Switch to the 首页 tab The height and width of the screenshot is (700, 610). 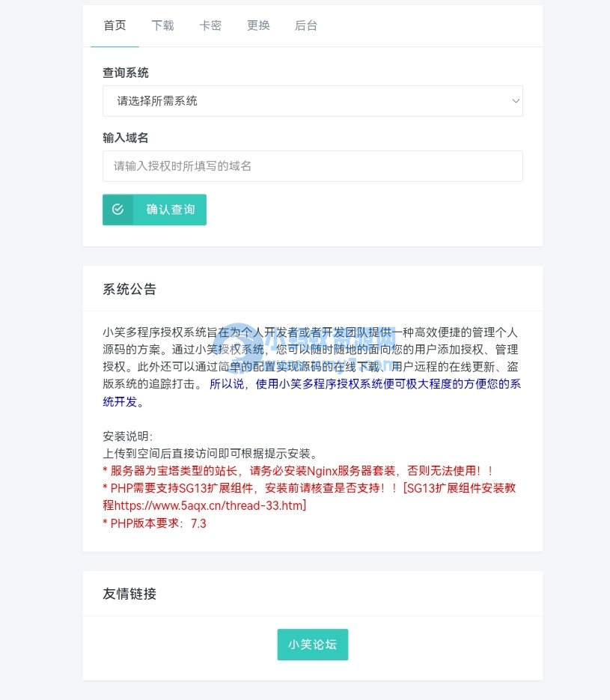115,25
